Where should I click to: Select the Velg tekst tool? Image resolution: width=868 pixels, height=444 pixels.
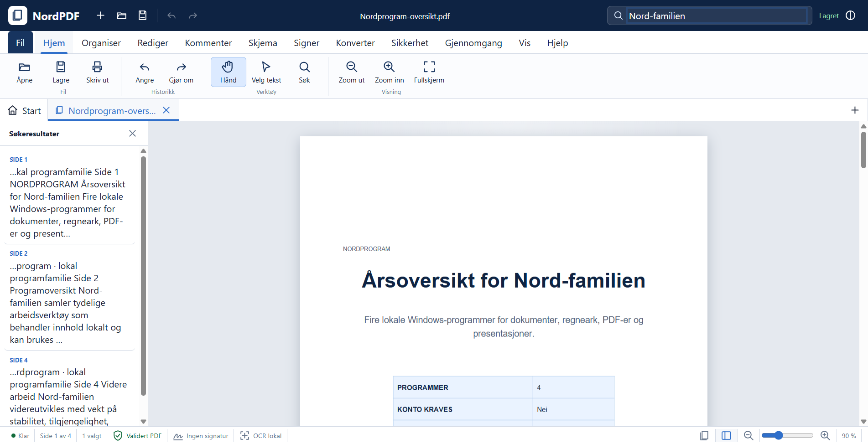(266, 72)
